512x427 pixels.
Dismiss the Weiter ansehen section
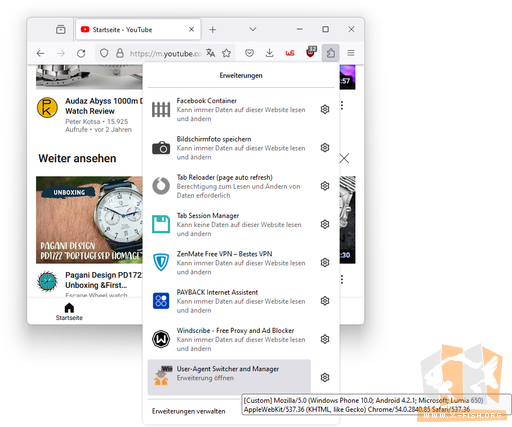344,158
